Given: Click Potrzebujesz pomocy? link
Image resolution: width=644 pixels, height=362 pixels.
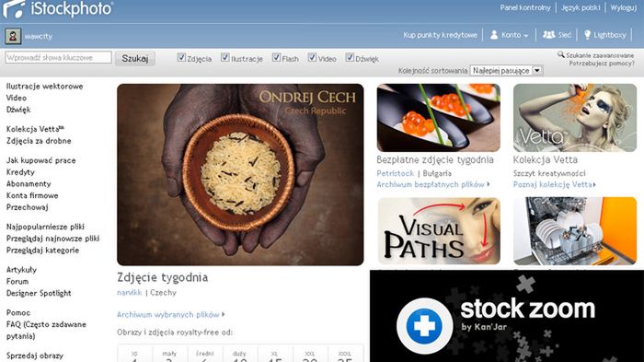Looking at the screenshot, I should click(x=602, y=64).
